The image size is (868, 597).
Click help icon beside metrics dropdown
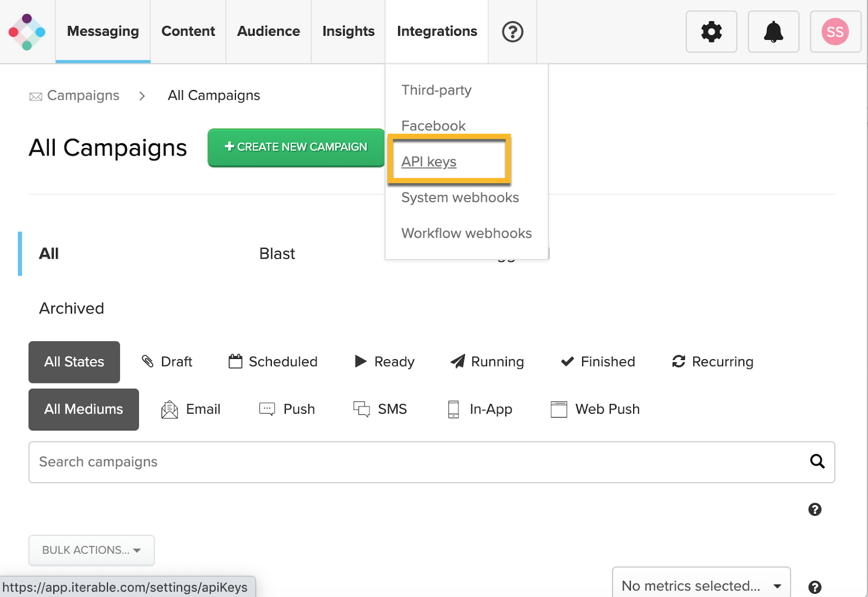point(814,587)
